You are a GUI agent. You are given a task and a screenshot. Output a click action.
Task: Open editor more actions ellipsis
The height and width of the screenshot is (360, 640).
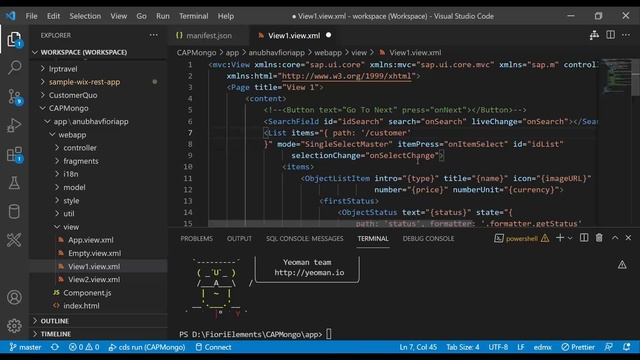coord(626,35)
